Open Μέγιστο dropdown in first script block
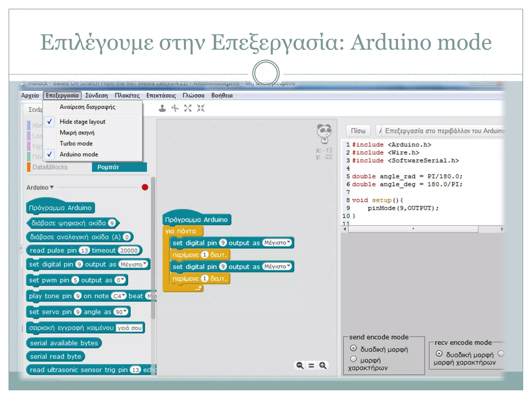The height and width of the screenshot is (399, 532). (x=277, y=243)
